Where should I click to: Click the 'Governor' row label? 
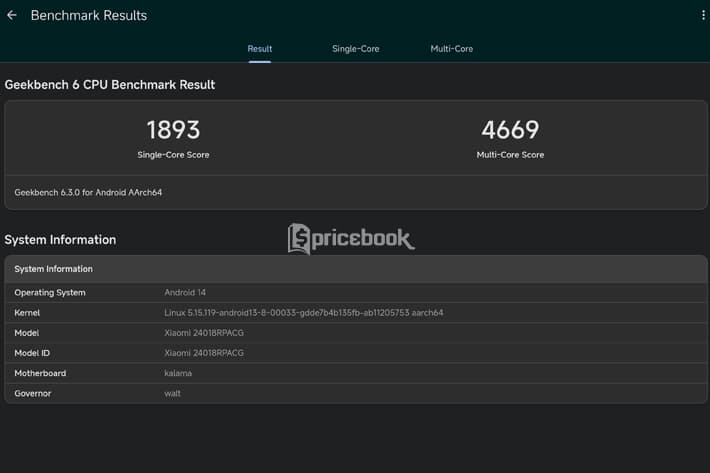33,393
